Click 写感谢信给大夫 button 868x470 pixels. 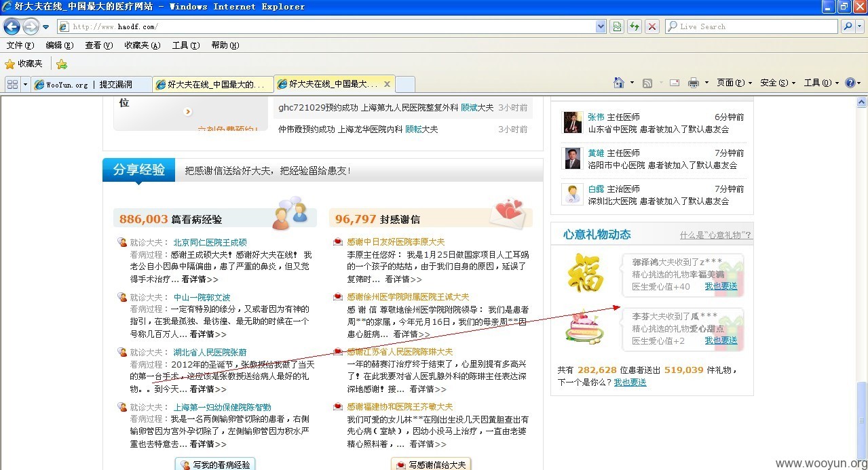[431, 465]
